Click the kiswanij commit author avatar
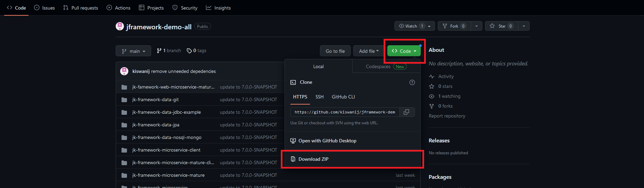The width and height of the screenshot is (644, 188). click(x=124, y=71)
